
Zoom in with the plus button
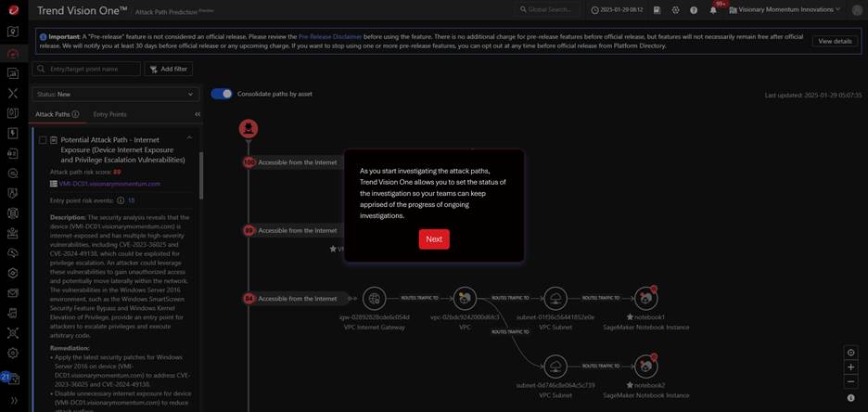pyautogui.click(x=850, y=367)
